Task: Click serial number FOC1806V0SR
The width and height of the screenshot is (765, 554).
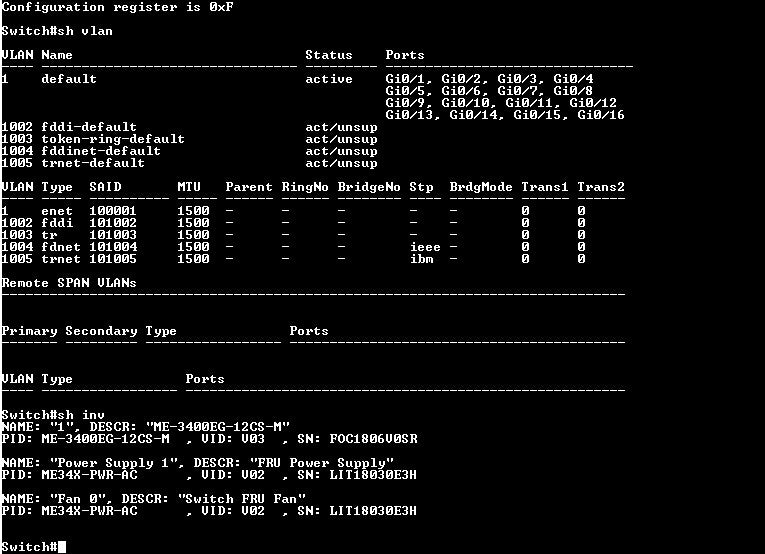Action: click(x=373, y=439)
